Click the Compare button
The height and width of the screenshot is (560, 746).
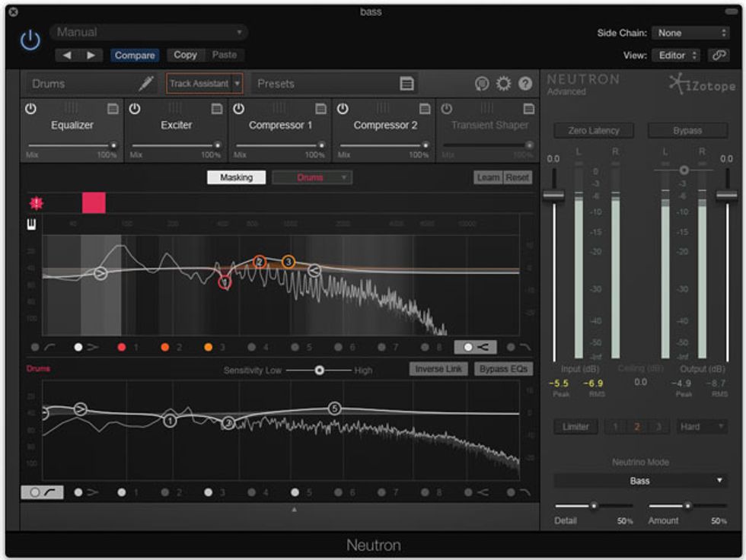134,55
